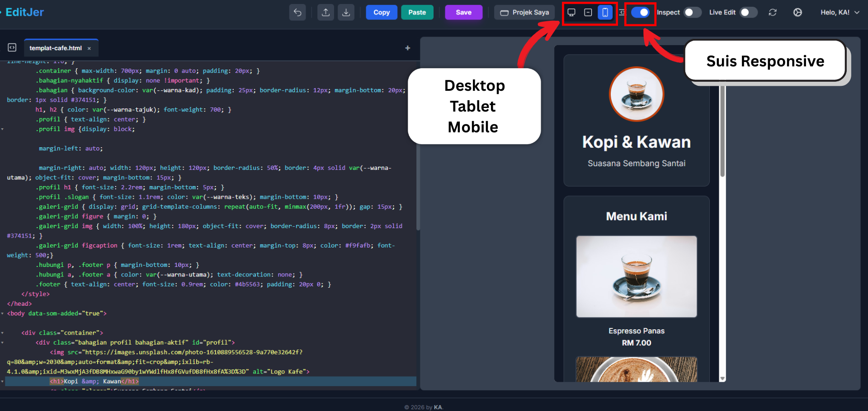
Task: Click the .footer text-align code line
Action: pos(183,285)
